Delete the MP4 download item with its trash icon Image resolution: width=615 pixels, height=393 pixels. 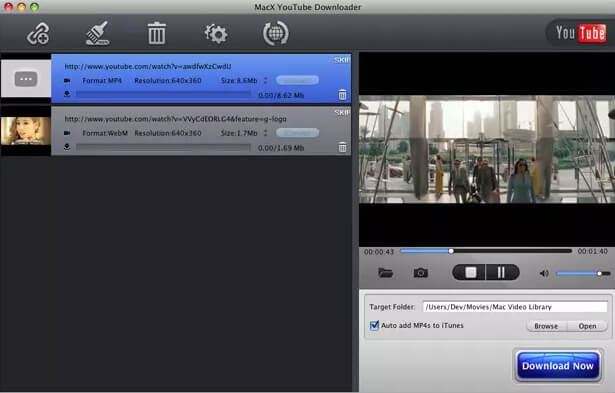coord(342,95)
